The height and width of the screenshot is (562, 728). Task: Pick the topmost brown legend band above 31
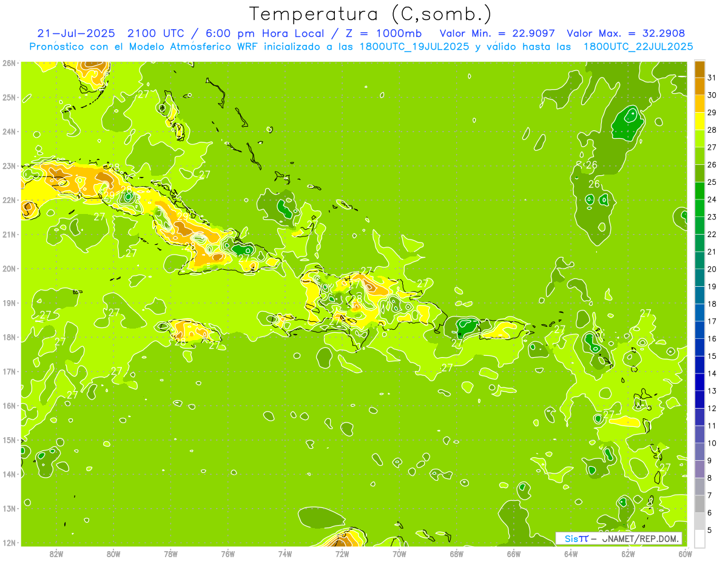click(699, 69)
